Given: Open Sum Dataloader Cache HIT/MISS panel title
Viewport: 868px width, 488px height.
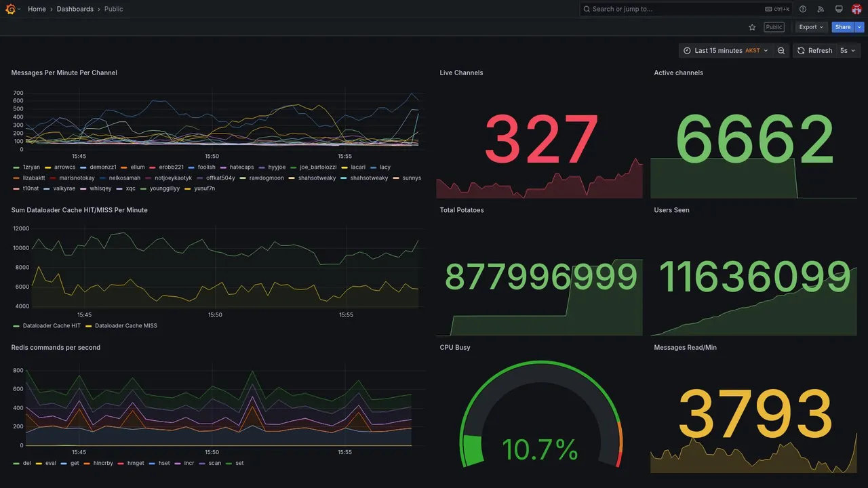Looking at the screenshot, I should [x=79, y=210].
